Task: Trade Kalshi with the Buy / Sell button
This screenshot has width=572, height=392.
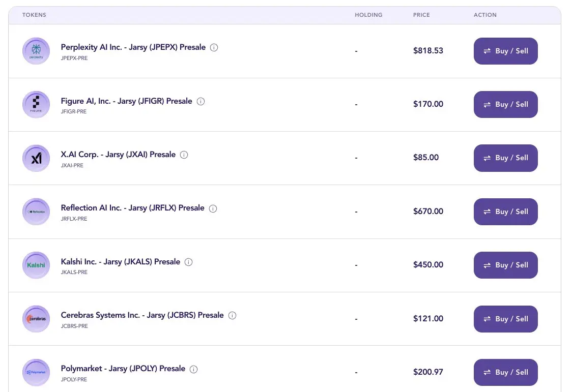Action: [505, 265]
